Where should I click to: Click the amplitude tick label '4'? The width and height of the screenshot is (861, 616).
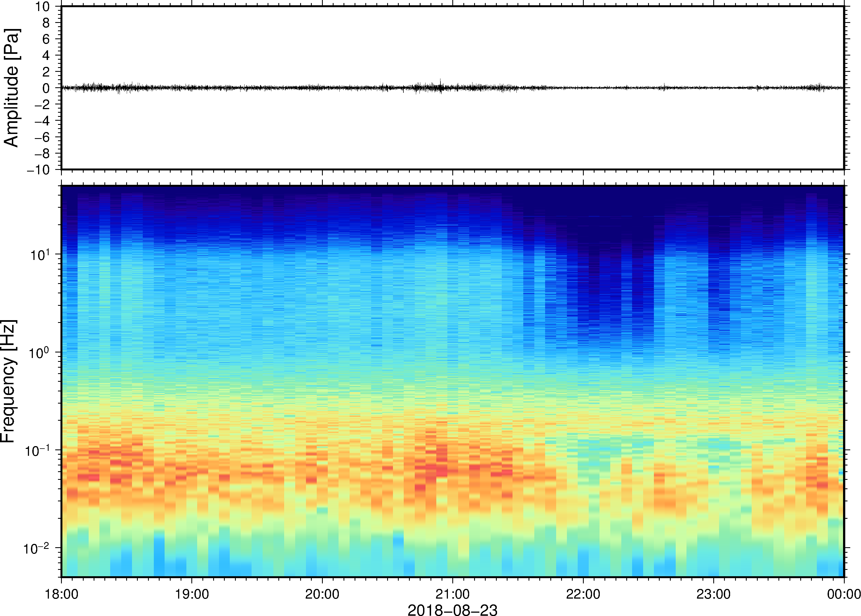(x=46, y=55)
